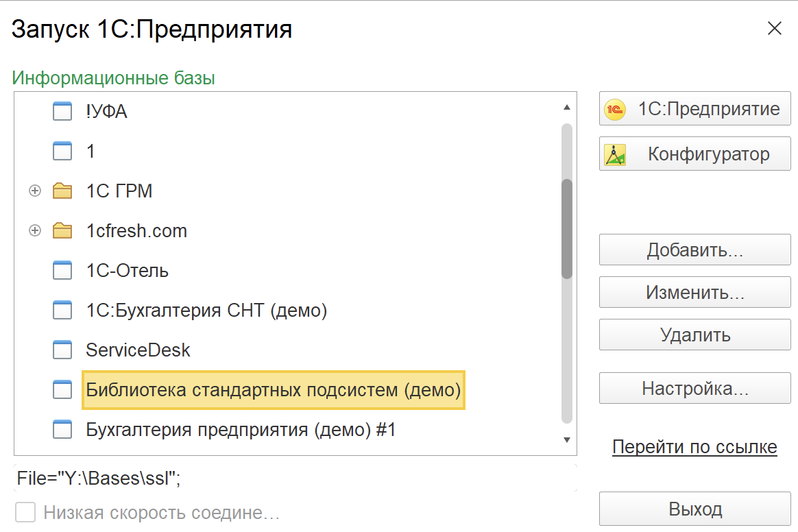Viewport: 798px width, 532px height.
Task: Expand the 1cfresh.com folder node
Action: (x=35, y=231)
